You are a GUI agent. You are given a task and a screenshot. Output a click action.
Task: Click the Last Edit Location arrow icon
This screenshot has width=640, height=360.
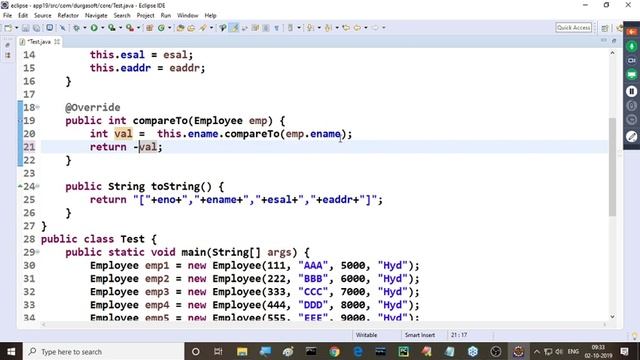tap(346, 28)
